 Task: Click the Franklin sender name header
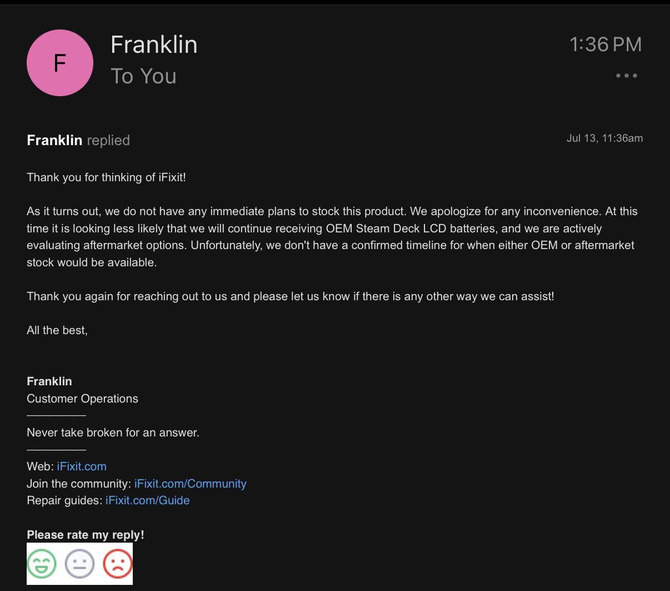click(x=154, y=44)
